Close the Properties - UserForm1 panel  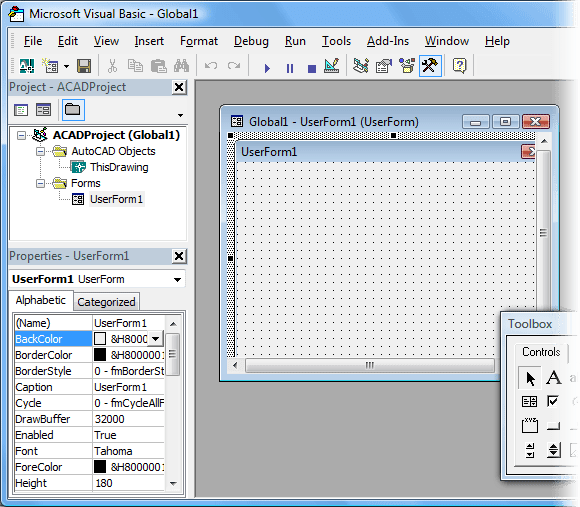(179, 256)
